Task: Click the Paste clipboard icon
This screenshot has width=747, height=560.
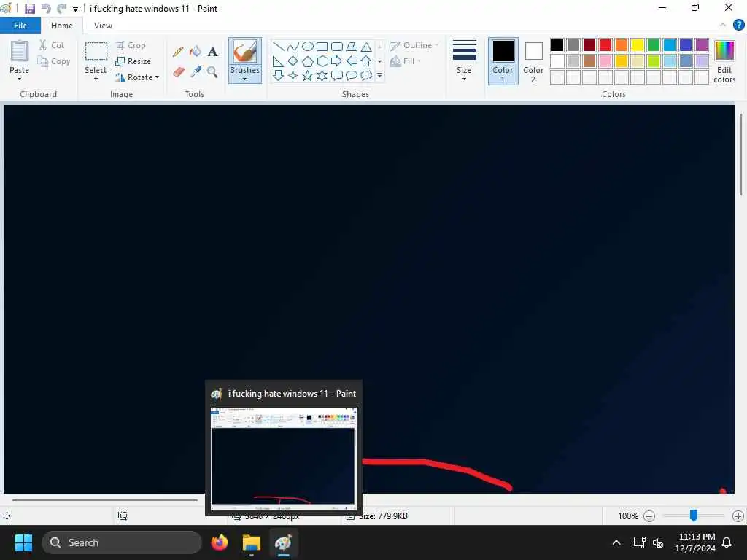Action: 20,52
